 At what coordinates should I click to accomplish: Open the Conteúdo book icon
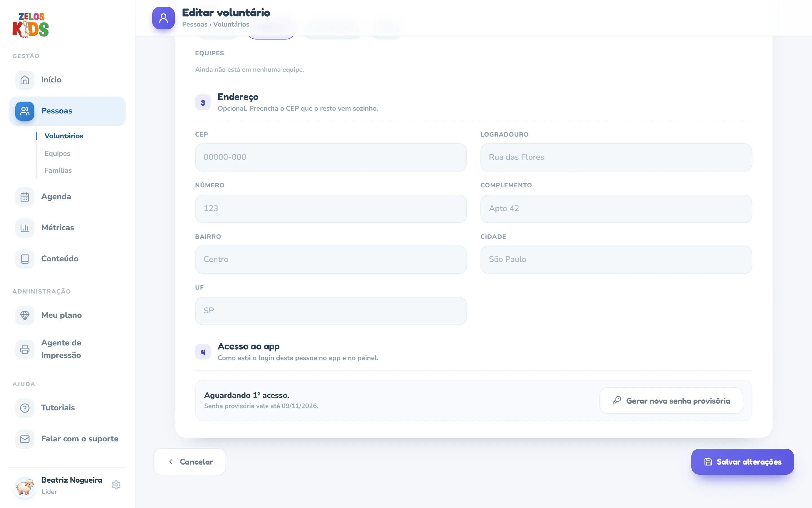[x=25, y=259]
